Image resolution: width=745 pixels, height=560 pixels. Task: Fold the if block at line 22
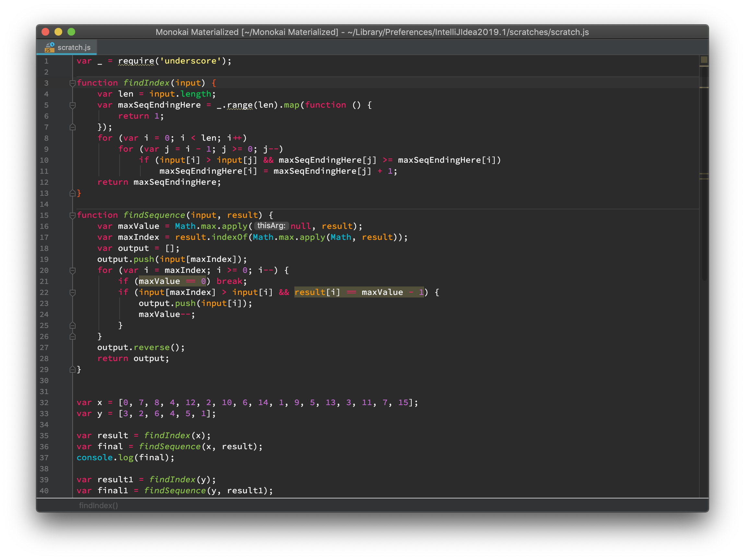pyautogui.click(x=72, y=292)
